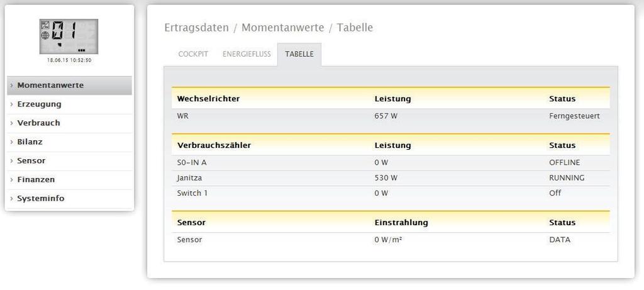
Task: Click the 657 W power value
Action: click(x=386, y=116)
